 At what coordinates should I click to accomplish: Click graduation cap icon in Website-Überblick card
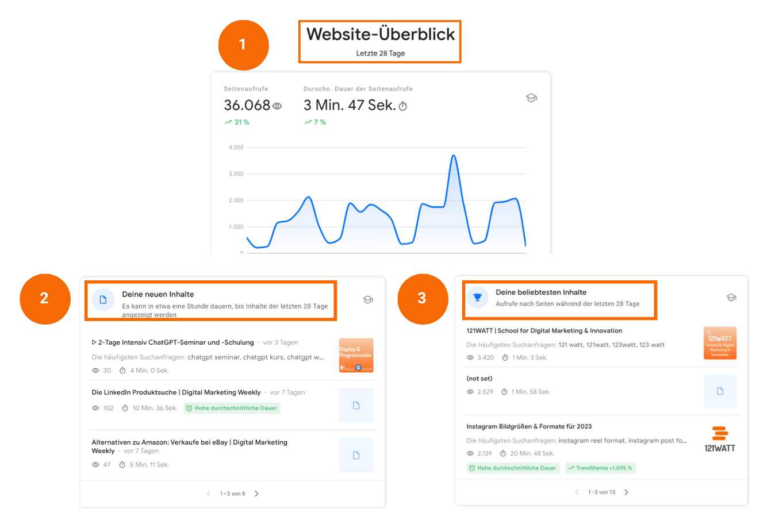[x=531, y=98]
